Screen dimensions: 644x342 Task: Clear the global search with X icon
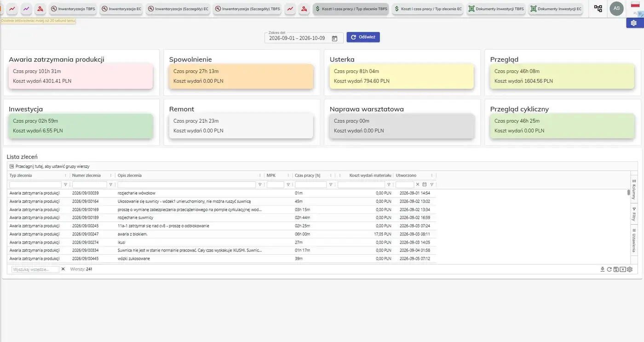(63, 269)
